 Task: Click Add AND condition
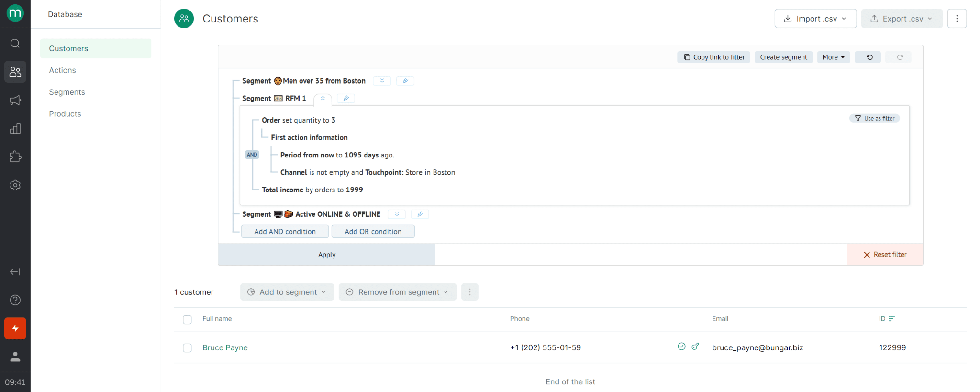285,232
